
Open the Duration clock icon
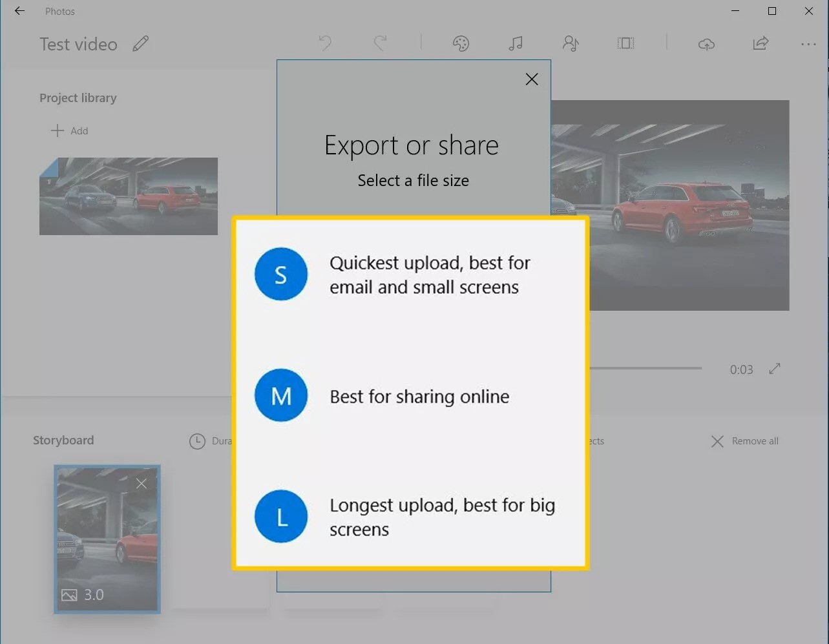coord(197,441)
